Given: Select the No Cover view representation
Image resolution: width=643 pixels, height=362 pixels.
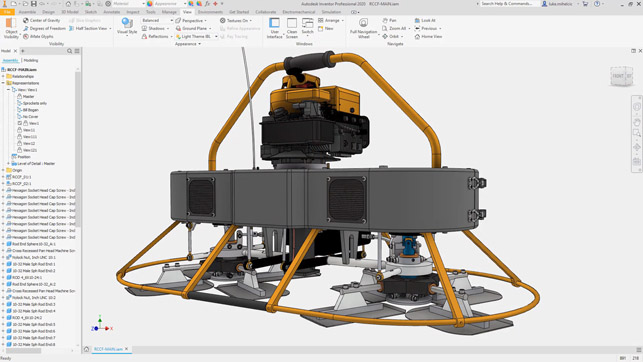Looking at the screenshot, I should click(27, 116).
